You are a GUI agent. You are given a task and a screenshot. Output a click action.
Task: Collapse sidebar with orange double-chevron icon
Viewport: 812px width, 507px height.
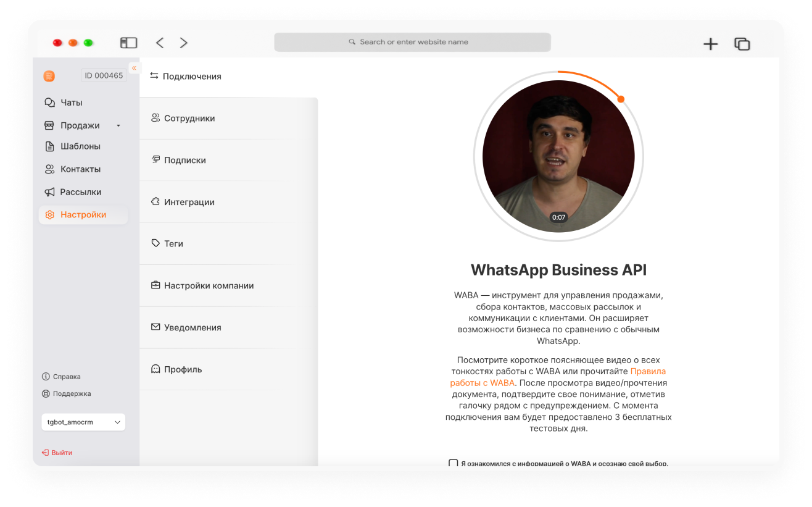(134, 68)
